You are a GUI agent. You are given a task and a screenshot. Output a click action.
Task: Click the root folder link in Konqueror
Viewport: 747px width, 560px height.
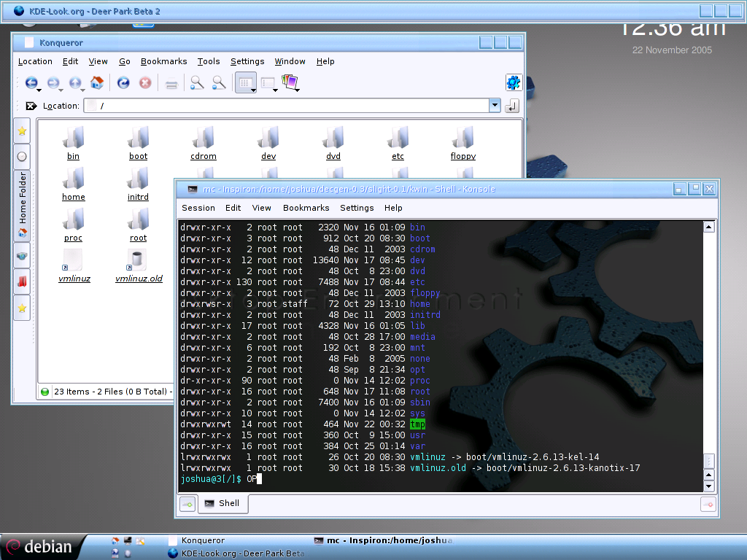coord(138,238)
